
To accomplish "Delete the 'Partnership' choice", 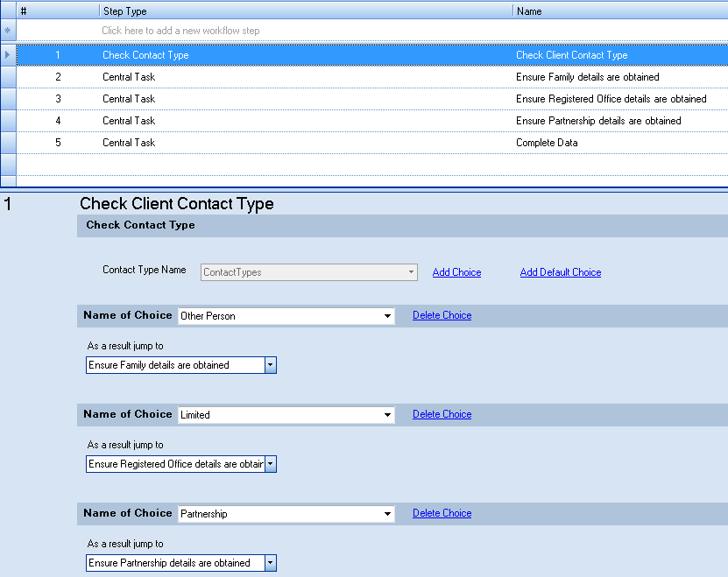I will point(442,513).
